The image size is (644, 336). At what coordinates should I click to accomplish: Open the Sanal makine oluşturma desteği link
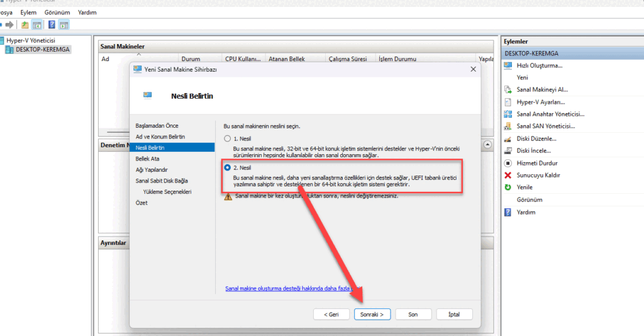(x=293, y=289)
